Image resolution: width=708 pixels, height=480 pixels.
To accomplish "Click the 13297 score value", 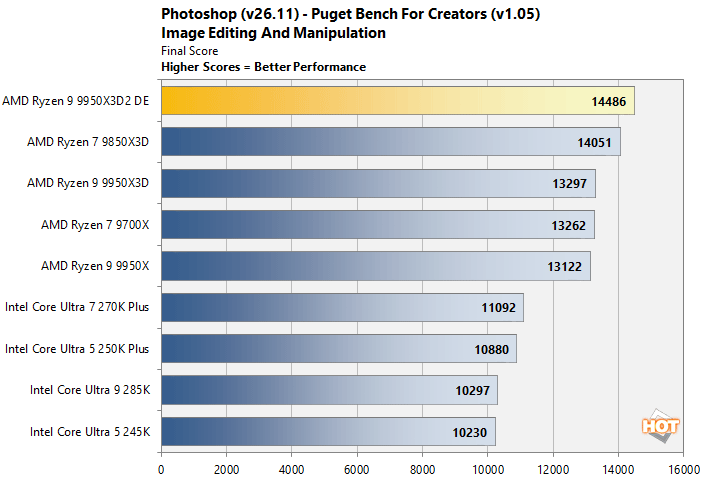I will [569, 184].
